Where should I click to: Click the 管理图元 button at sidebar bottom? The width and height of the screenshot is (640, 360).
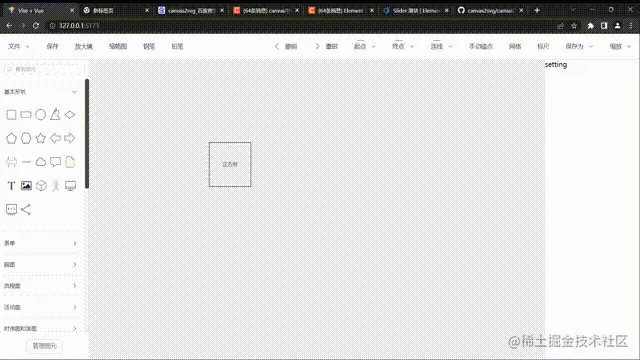click(x=44, y=346)
